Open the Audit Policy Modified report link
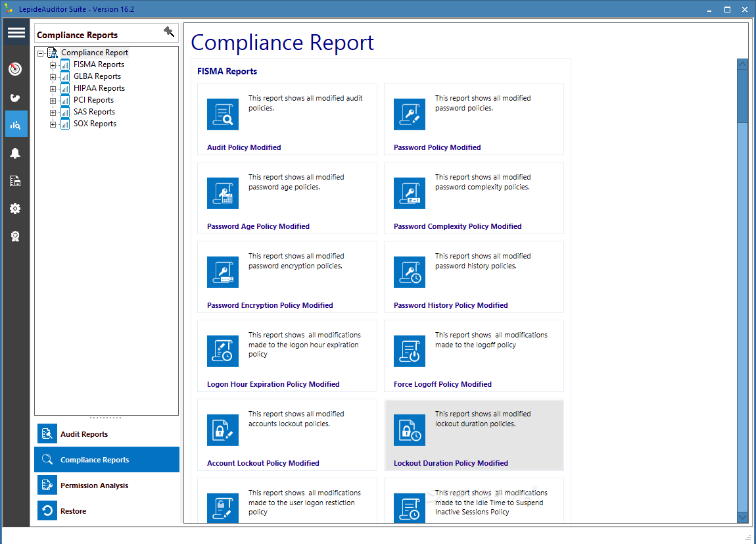Image resolution: width=756 pixels, height=544 pixels. (244, 147)
